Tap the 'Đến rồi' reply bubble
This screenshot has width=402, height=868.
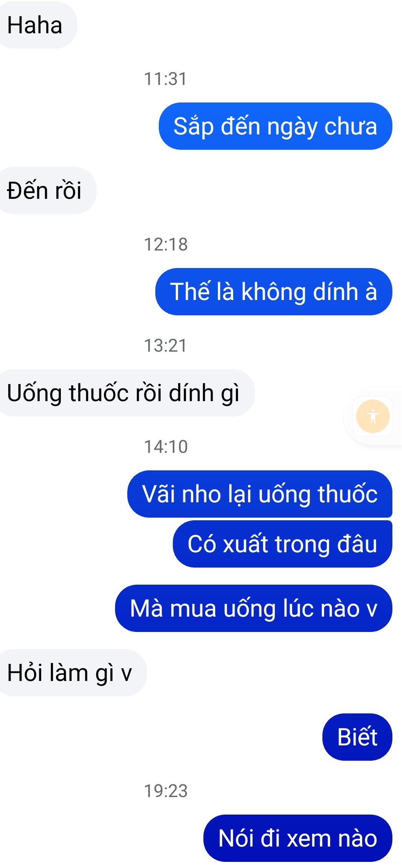pyautogui.click(x=47, y=191)
